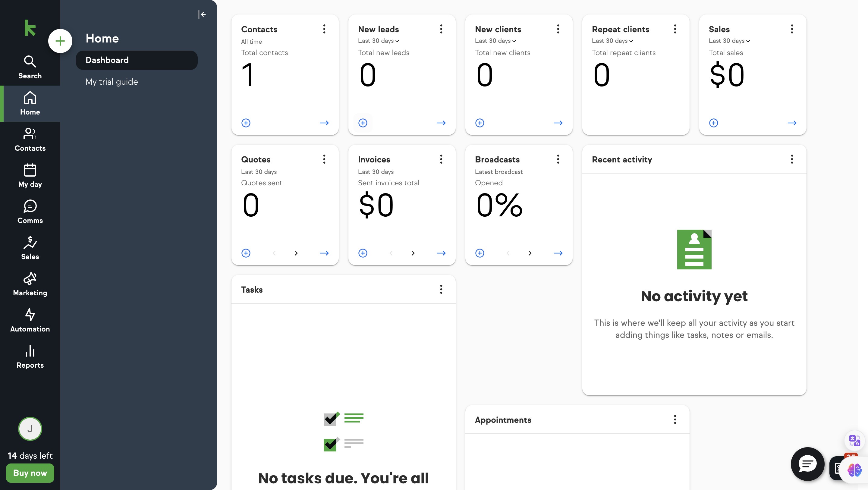Expand New leads Last 30 days dropdown
The image size is (868, 490).
click(x=379, y=41)
